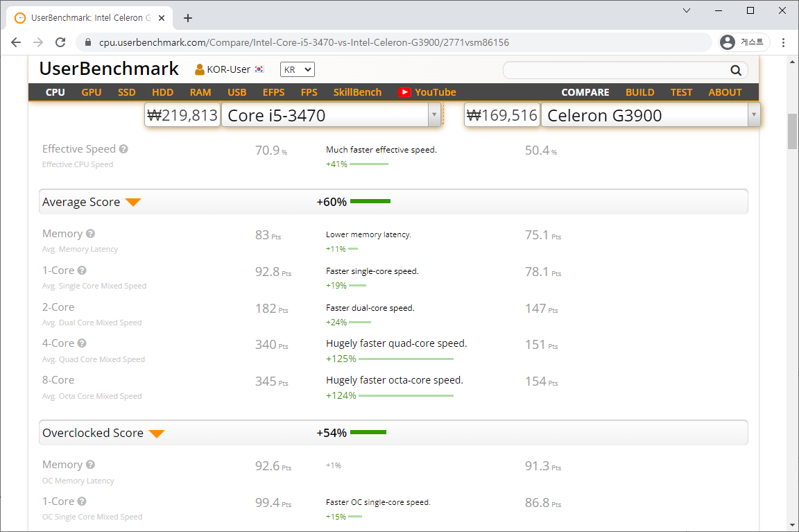This screenshot has width=799, height=532.
Task: Open help for 4-Core score
Action: coord(82,343)
